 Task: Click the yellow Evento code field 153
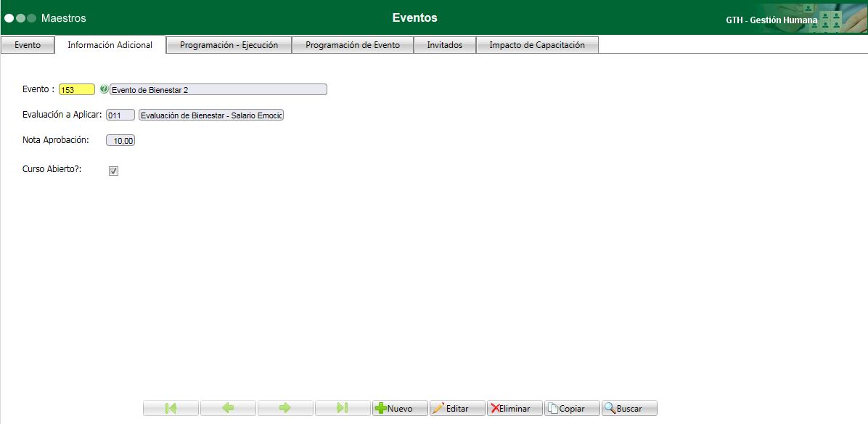coord(77,90)
